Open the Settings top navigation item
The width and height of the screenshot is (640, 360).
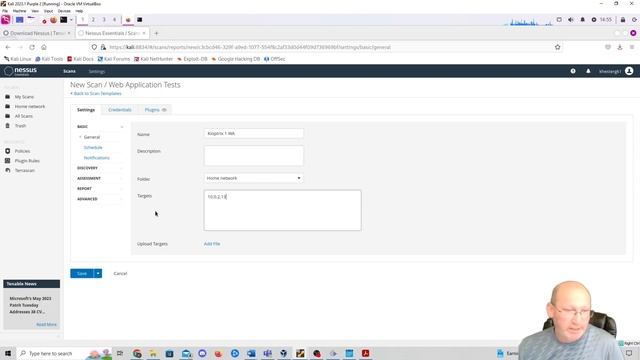[x=97, y=71]
